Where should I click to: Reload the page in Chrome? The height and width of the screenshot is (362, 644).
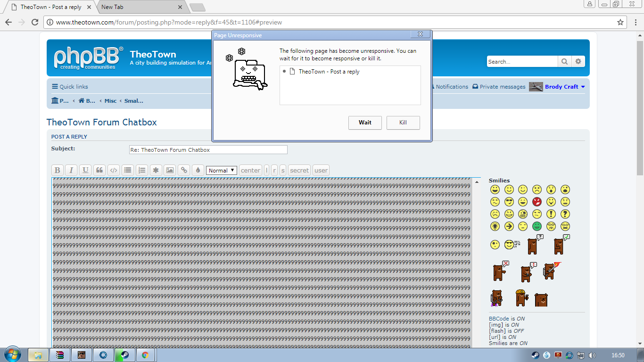(x=35, y=22)
